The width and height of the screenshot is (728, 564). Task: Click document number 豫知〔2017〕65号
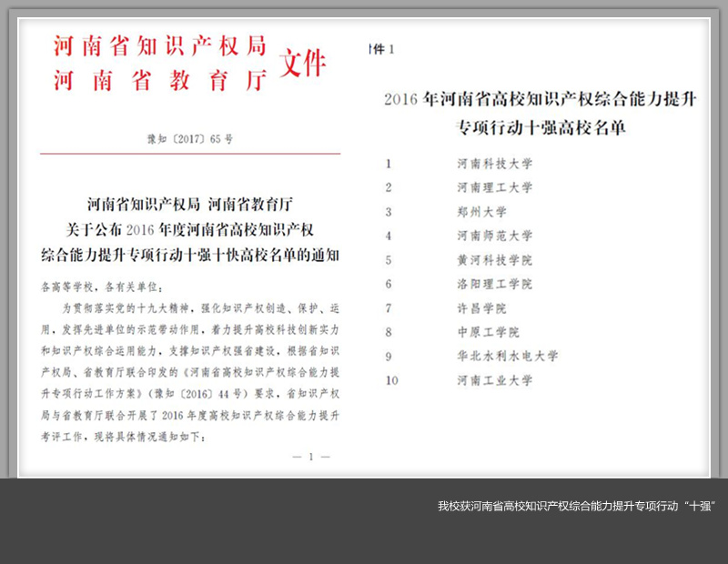point(190,139)
